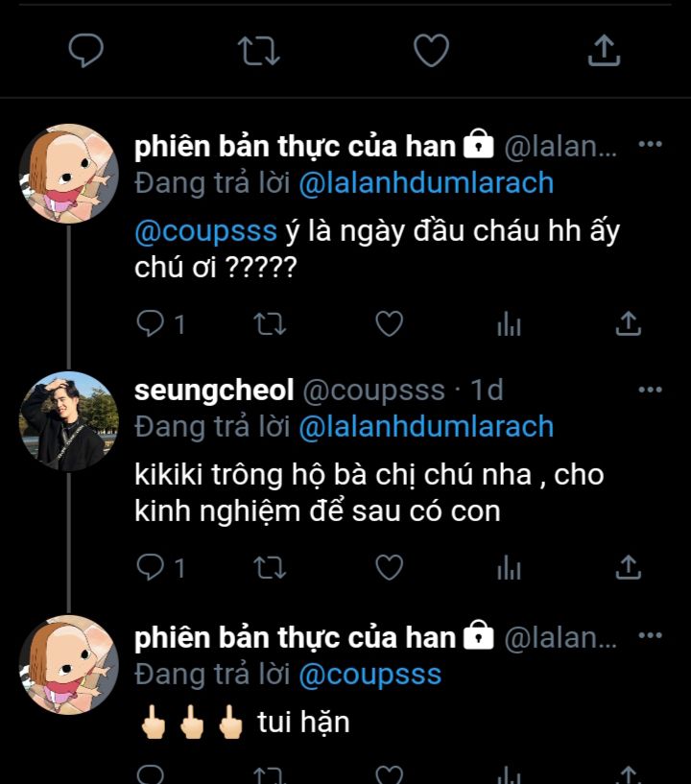Like the 'ý là ngày đầu cháu' tweet
This screenshot has height=784, width=691.
coord(390,323)
